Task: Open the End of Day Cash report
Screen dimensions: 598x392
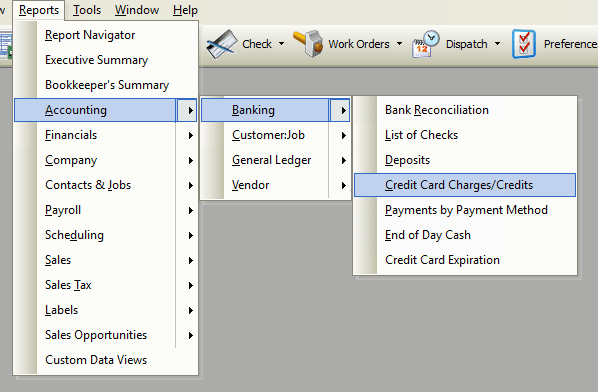Action: [465, 235]
